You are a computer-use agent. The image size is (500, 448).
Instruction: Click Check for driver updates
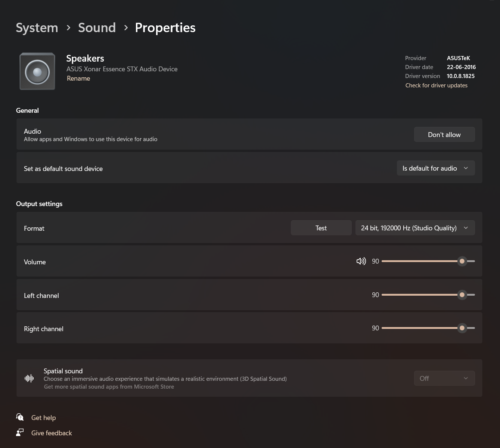(436, 85)
